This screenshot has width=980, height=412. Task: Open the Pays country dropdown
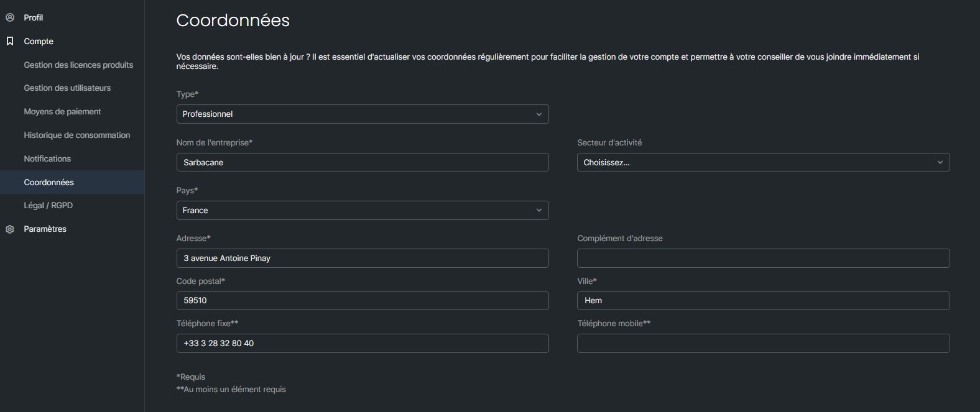coord(362,211)
